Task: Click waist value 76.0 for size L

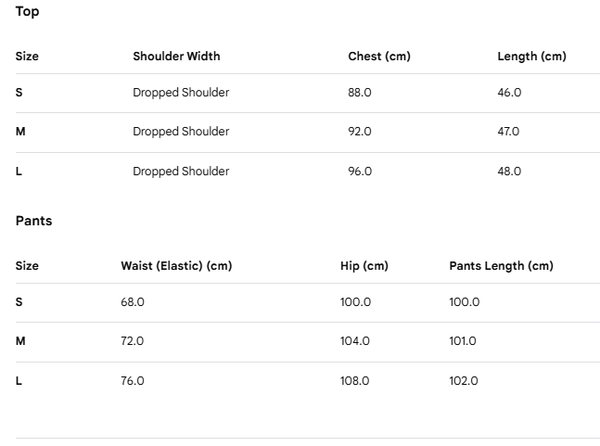Action: pyautogui.click(x=132, y=381)
